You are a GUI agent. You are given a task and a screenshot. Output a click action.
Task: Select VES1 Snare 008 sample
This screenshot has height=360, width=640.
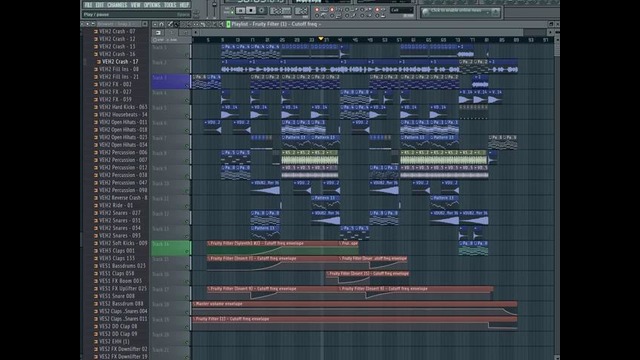(x=117, y=296)
